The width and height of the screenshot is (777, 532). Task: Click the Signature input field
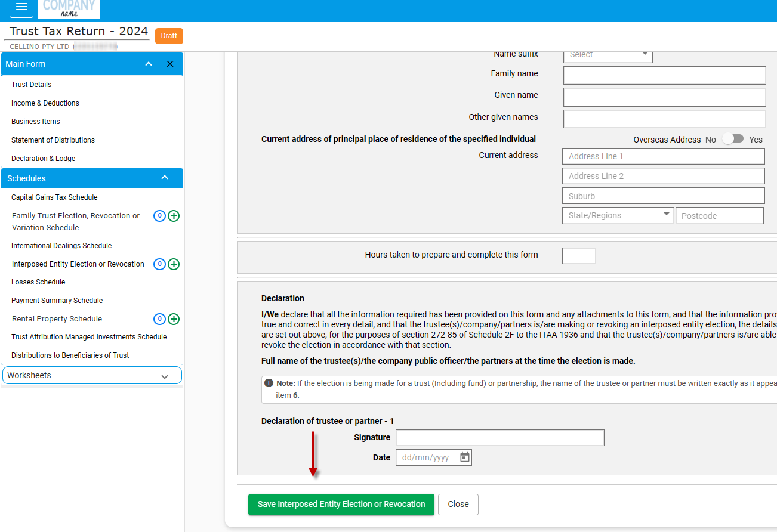point(499,438)
